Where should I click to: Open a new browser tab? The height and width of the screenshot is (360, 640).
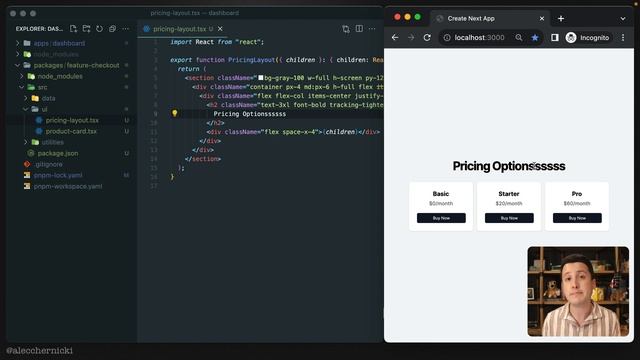point(561,18)
